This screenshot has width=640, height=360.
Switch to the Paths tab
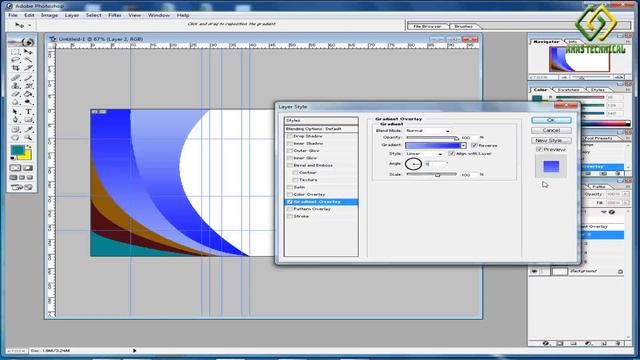(599, 187)
